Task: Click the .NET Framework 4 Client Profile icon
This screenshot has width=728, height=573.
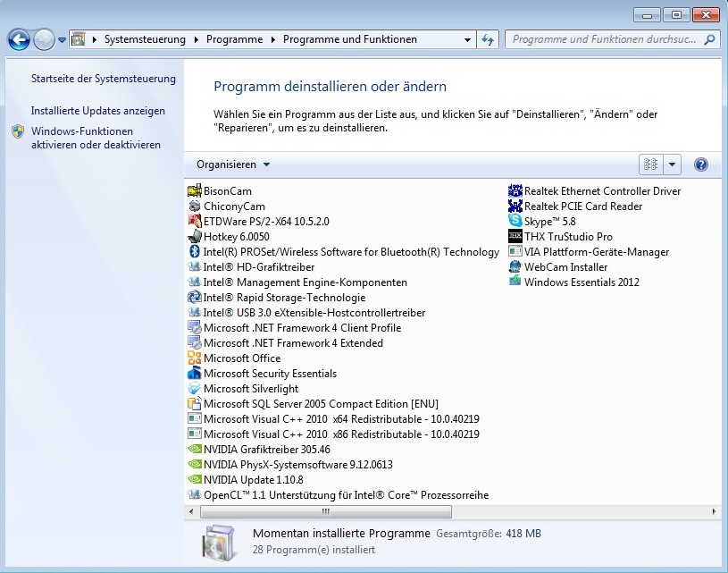Action: pos(195,328)
